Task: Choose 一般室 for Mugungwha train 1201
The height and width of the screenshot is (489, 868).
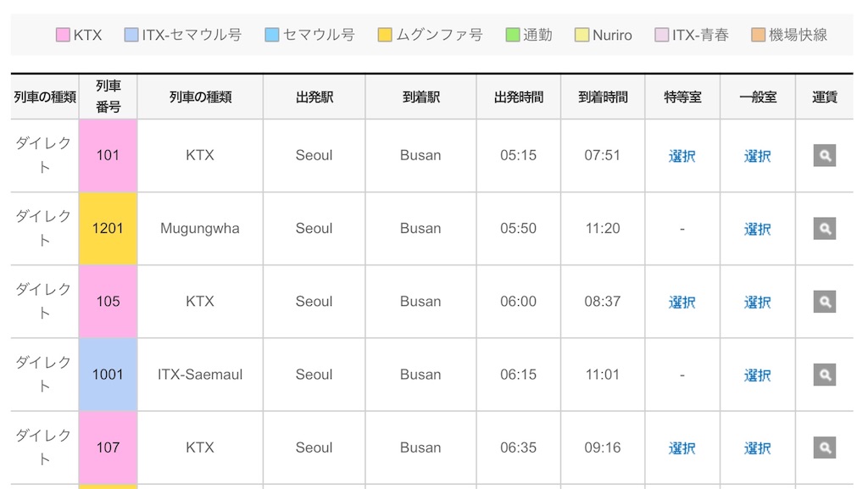Action: point(757,229)
